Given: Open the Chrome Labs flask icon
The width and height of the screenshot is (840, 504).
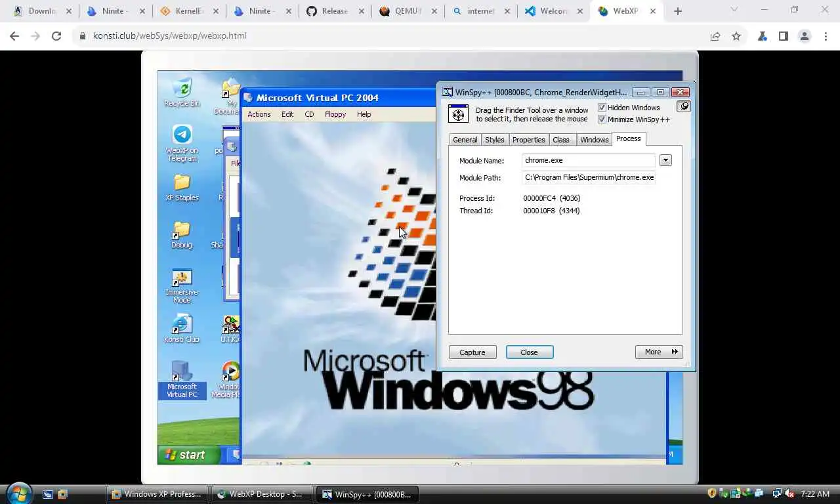Looking at the screenshot, I should (762, 36).
